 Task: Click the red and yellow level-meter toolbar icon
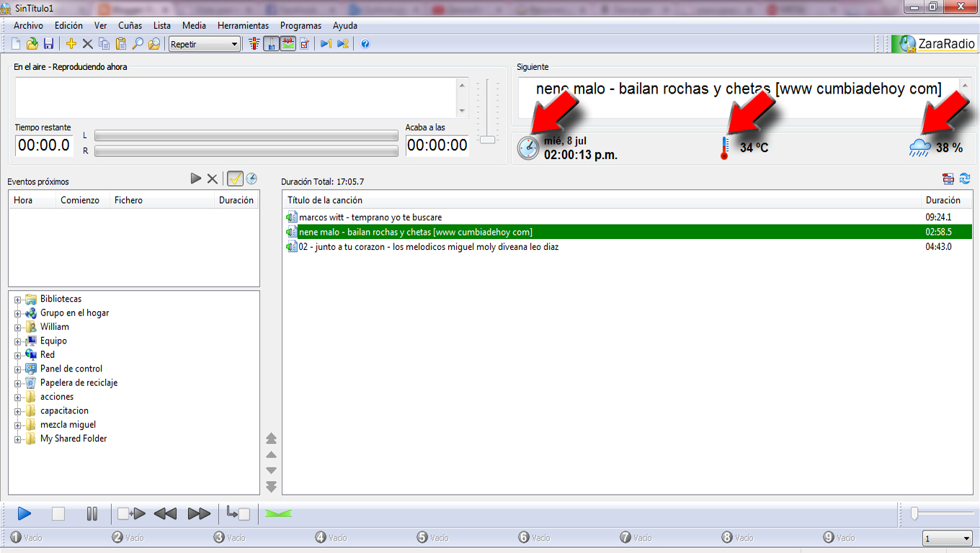coord(254,44)
